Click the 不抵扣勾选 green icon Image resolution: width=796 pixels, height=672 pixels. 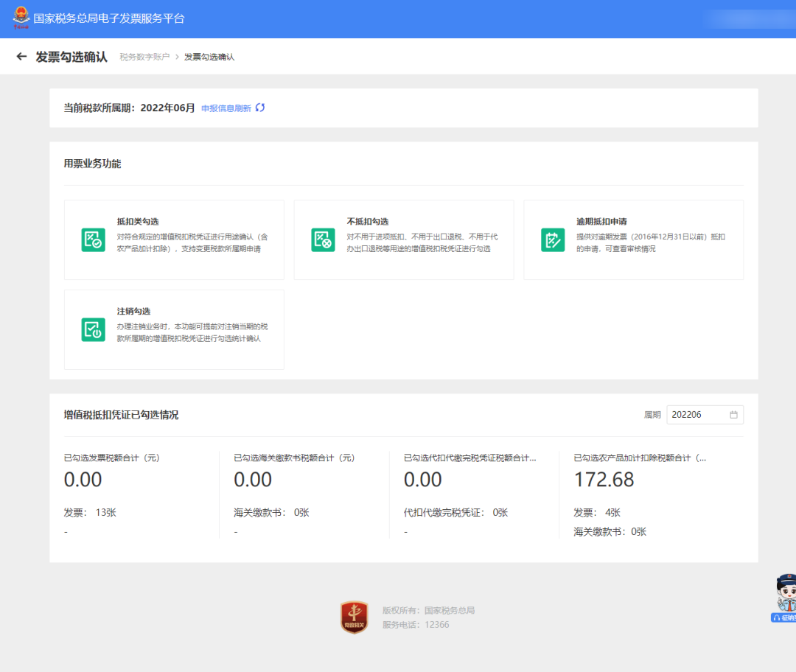[x=323, y=239]
